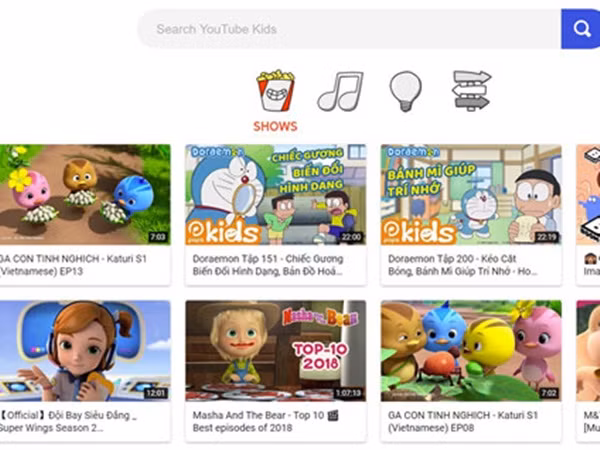
Task: Focus the Search YouTube Kids field
Action: pyautogui.click(x=349, y=29)
